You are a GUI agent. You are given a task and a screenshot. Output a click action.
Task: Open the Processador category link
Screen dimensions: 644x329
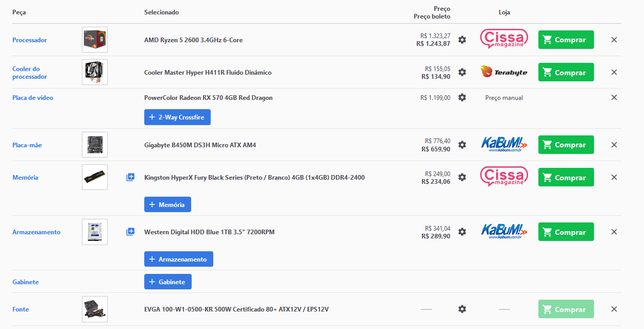(x=29, y=40)
